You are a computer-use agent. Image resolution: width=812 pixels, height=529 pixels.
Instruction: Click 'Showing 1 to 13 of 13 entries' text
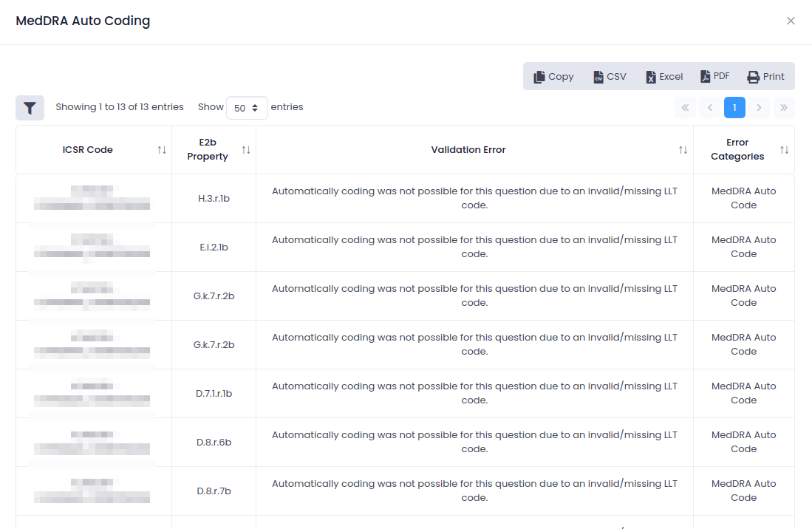(120, 107)
